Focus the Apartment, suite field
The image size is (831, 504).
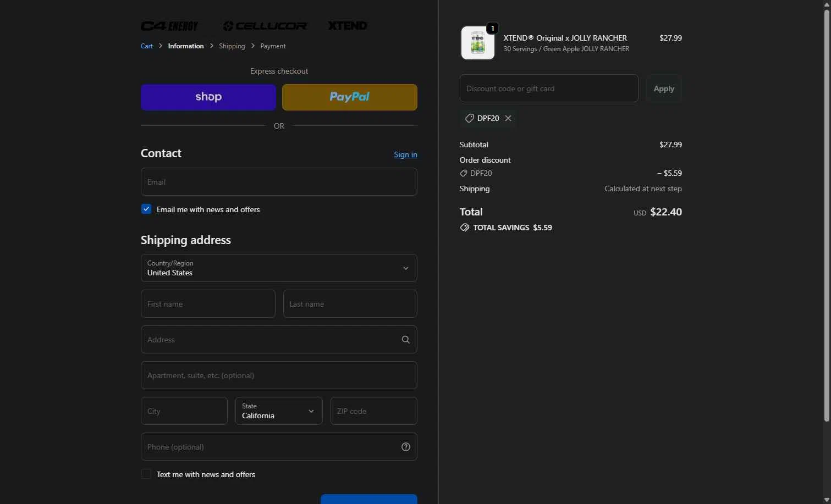pyautogui.click(x=279, y=375)
